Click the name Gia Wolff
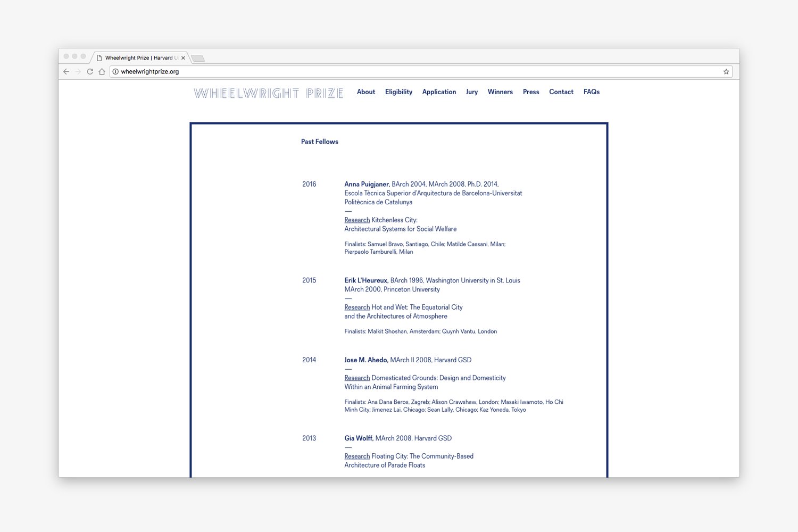The image size is (798, 532). point(359,438)
